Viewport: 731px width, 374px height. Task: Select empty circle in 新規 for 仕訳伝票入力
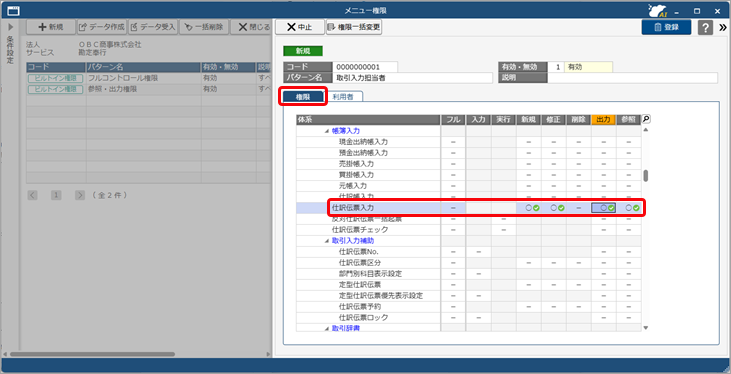click(529, 208)
